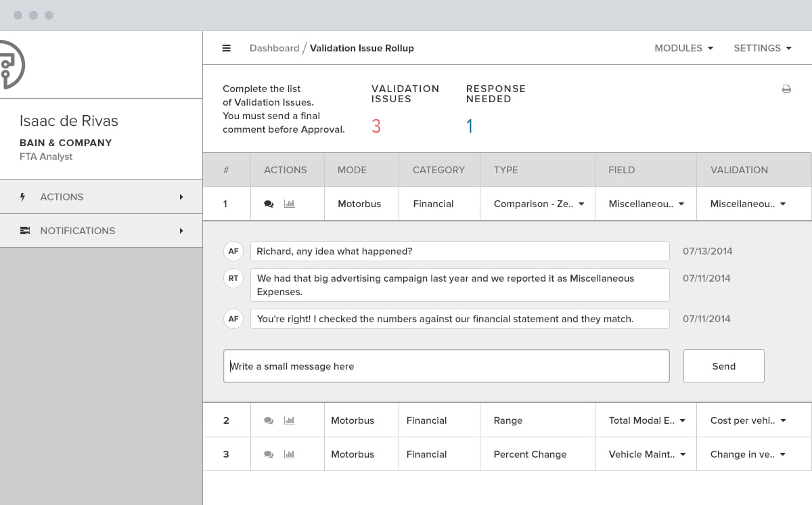Click the company logo icon
Screen dimensions: 812x505
tap(12, 64)
